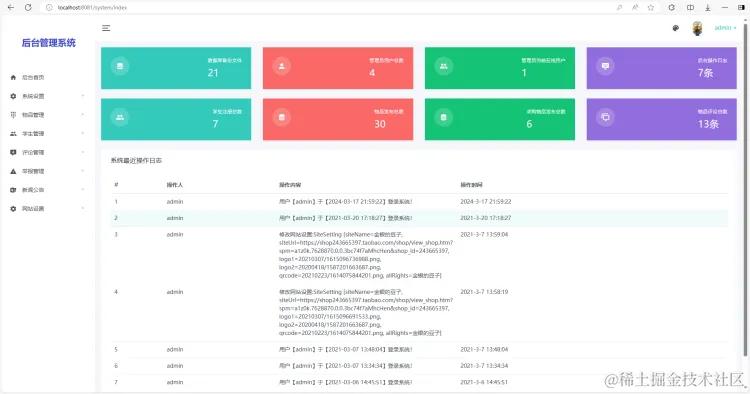Viewport: 750px width, 394px height.
Task: Click the 操作时间 column header
Action: 471,185
